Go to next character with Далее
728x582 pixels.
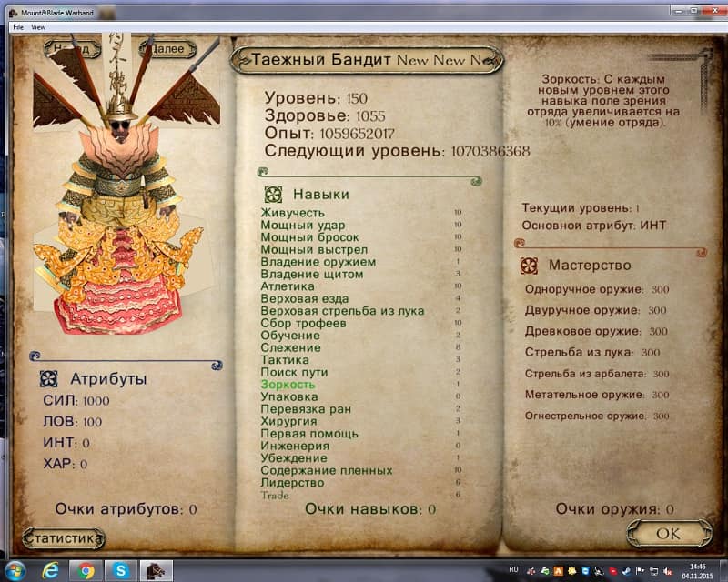[x=167, y=49]
